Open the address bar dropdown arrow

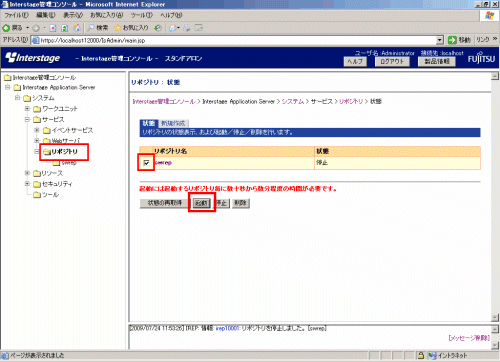pos(440,40)
